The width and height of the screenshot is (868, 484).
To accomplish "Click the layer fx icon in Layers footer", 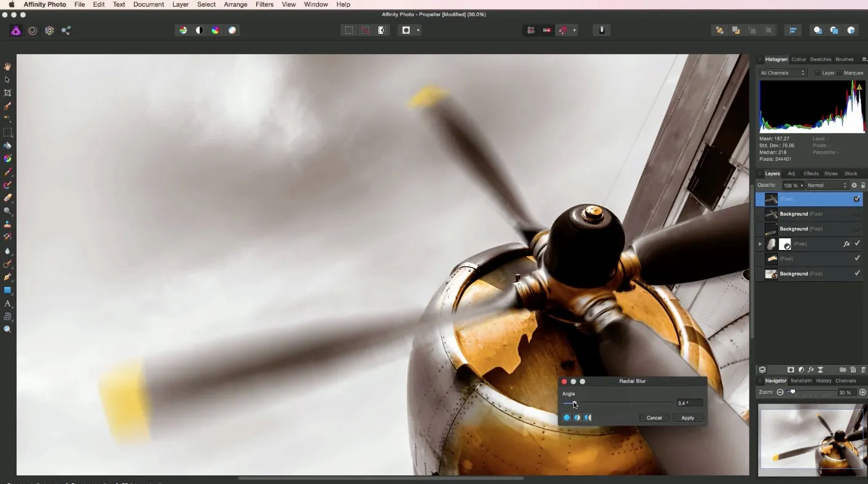I will 811,370.
